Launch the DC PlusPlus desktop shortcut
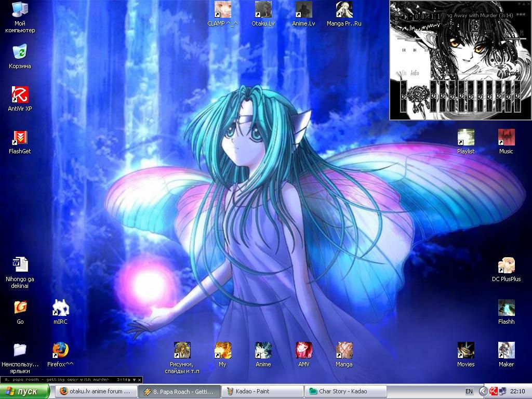532x399 pixels. pyautogui.click(x=506, y=270)
